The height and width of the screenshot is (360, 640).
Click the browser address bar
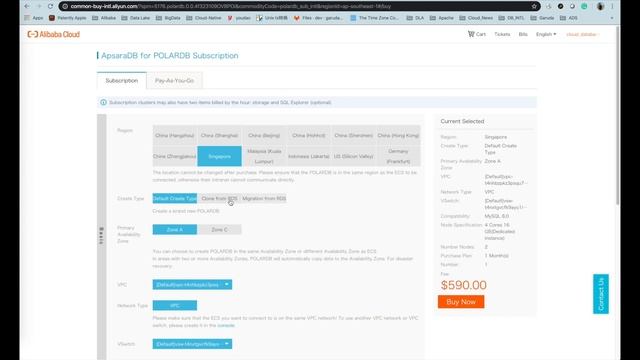pos(298,6)
